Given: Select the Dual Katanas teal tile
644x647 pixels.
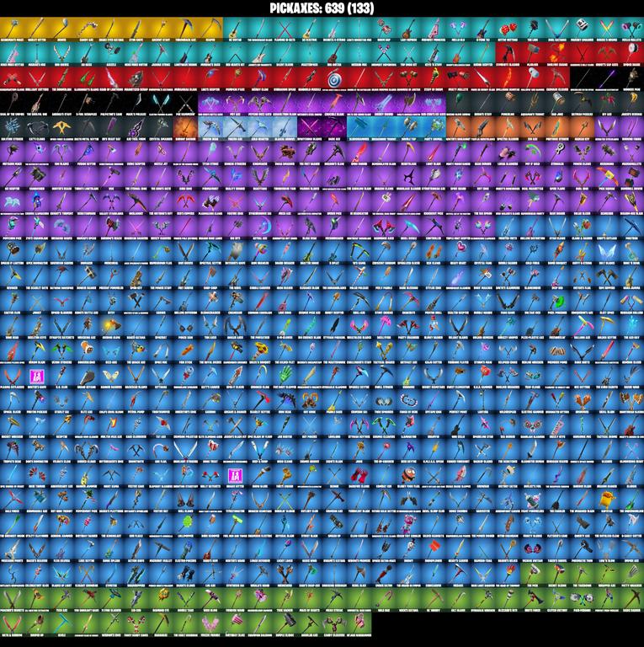Looking at the screenshot, I should point(557,29).
